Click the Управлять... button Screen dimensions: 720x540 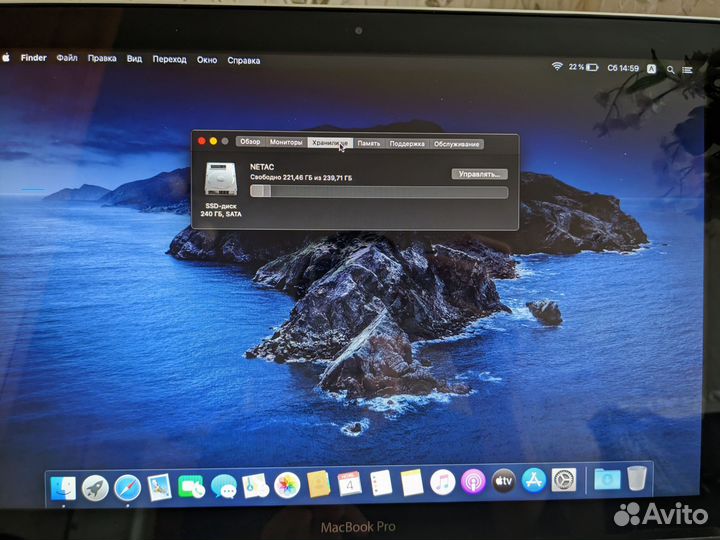(479, 174)
